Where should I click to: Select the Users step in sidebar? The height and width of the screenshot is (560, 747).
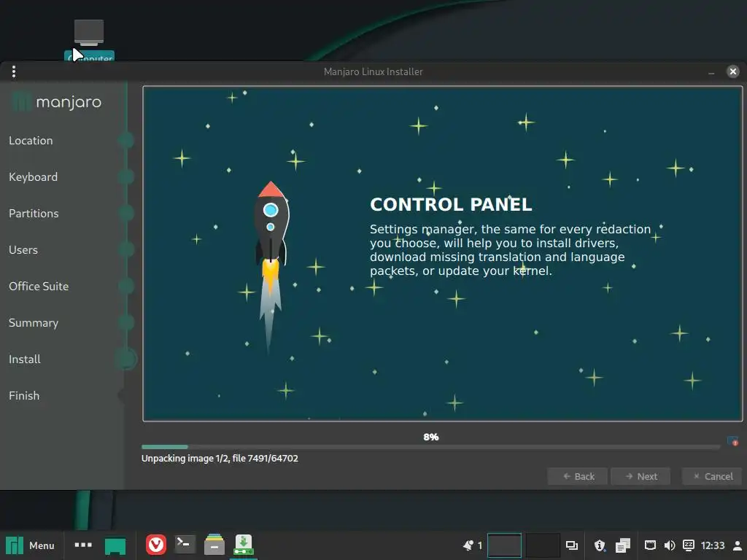tap(23, 249)
